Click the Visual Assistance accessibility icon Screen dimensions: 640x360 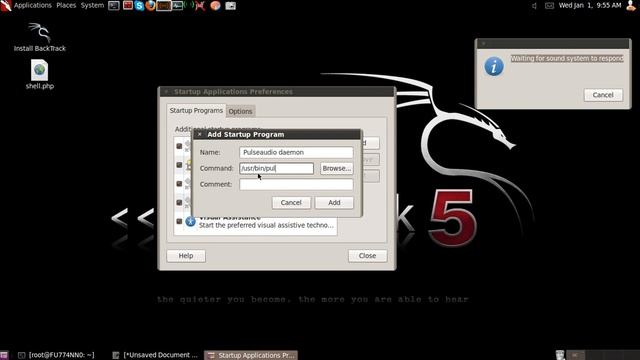pos(191,222)
